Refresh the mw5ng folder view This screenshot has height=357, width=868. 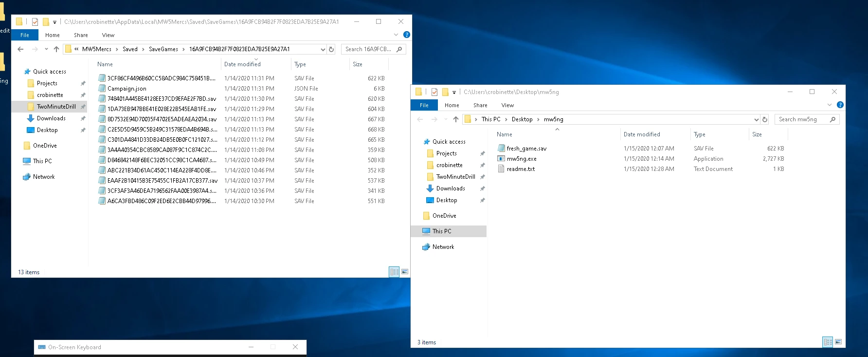tap(765, 119)
